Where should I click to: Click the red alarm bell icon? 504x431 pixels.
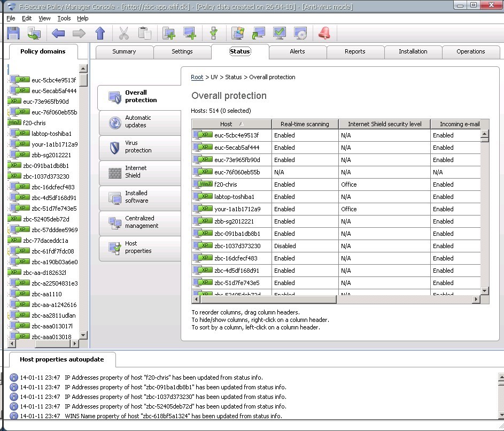324,34
